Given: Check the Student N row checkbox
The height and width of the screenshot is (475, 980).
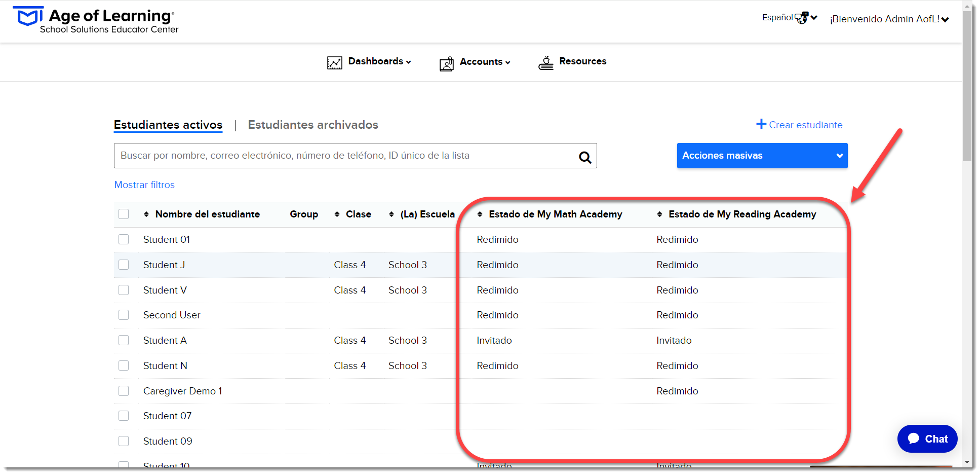Looking at the screenshot, I should tap(124, 366).
